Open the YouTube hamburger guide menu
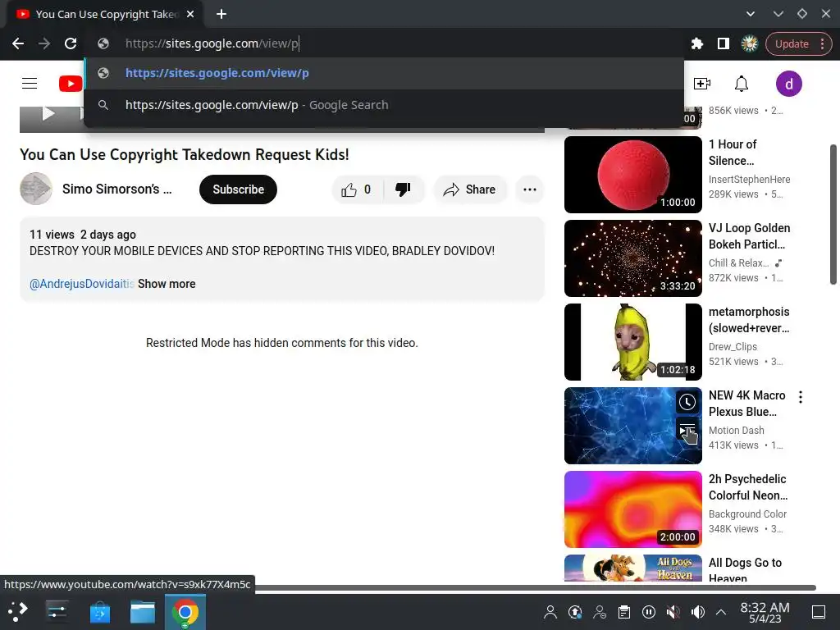 pyautogui.click(x=30, y=84)
